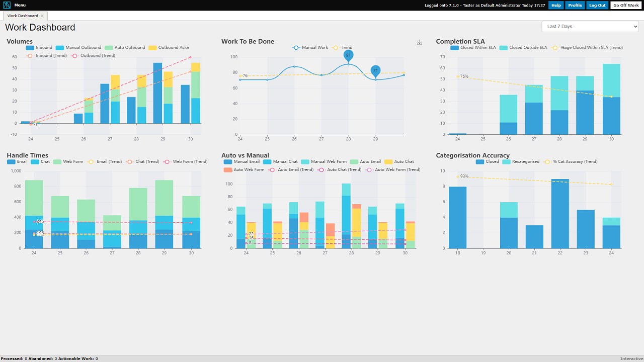The width and height of the screenshot is (644, 362).
Task: Select the Work Dashboard tab
Action: 23,16
